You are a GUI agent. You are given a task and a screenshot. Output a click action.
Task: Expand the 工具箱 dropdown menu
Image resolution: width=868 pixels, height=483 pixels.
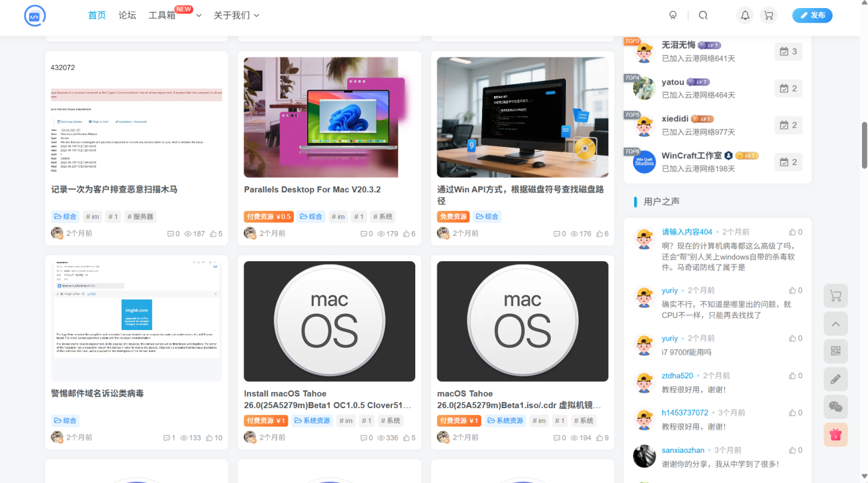175,15
